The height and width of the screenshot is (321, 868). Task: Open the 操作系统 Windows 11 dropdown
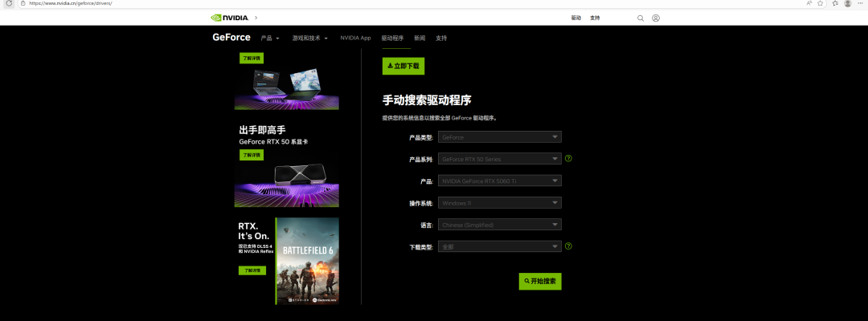(x=499, y=203)
